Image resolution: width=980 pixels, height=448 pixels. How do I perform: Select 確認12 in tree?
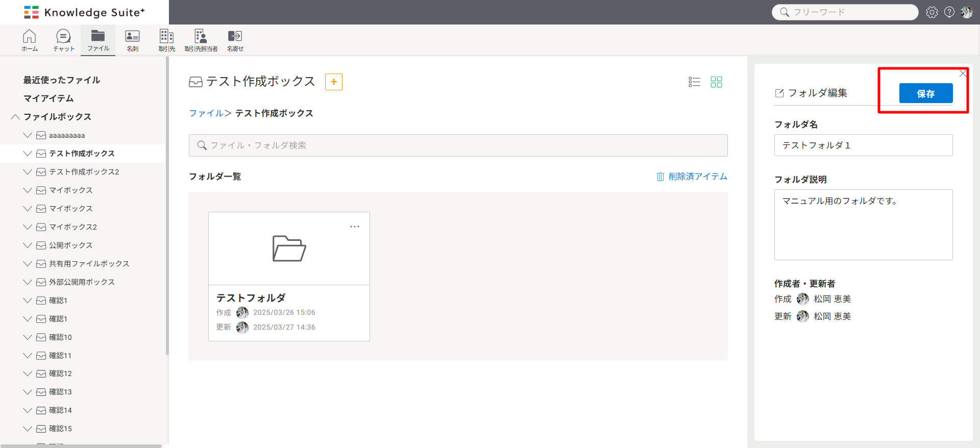[60, 374]
